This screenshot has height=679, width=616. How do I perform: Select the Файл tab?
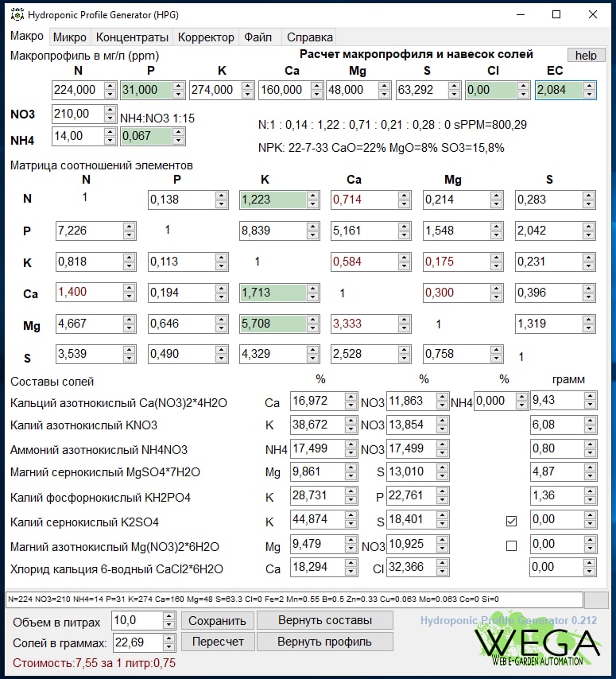click(x=258, y=37)
